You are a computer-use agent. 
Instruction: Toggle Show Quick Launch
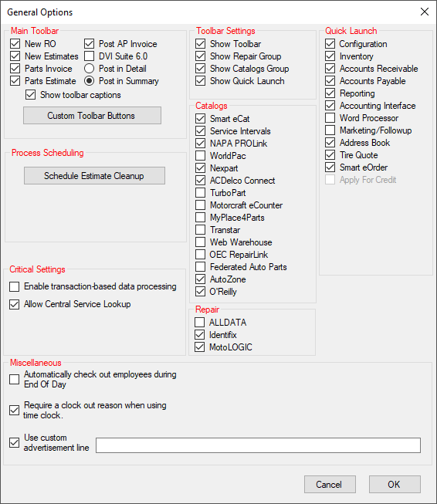200,81
